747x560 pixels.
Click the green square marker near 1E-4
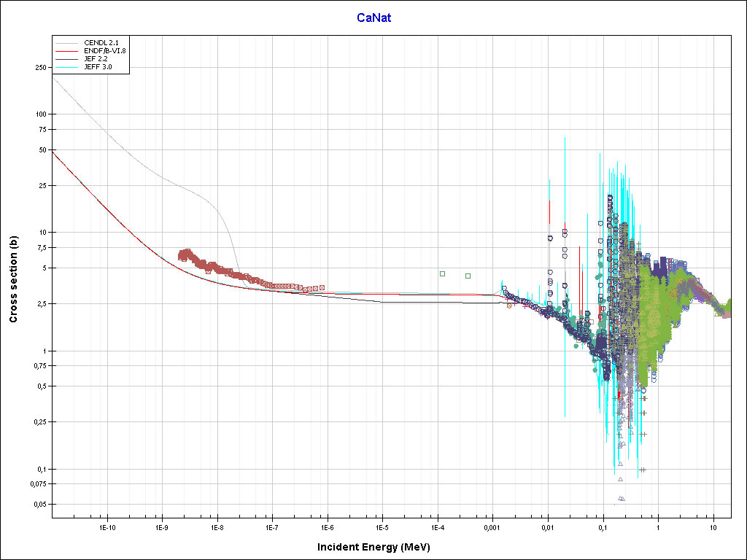tap(442, 273)
